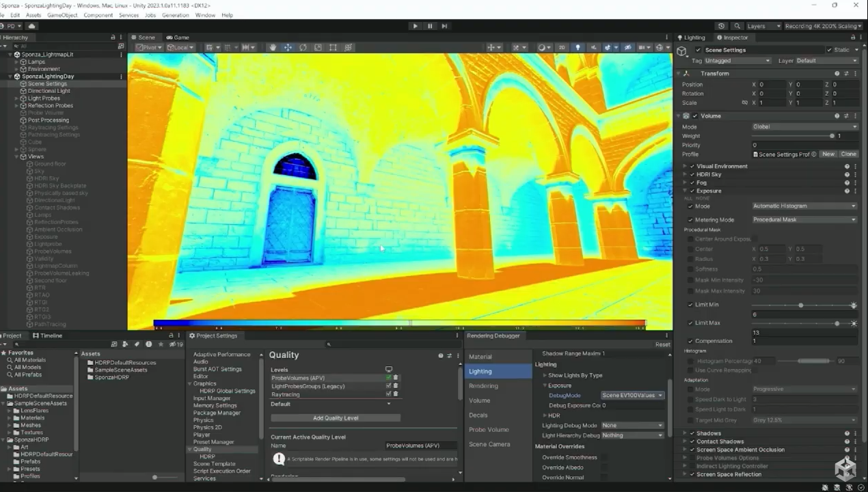This screenshot has height=492, width=868.
Task: Toggle the HDRI Sky override checkbox
Action: click(692, 174)
